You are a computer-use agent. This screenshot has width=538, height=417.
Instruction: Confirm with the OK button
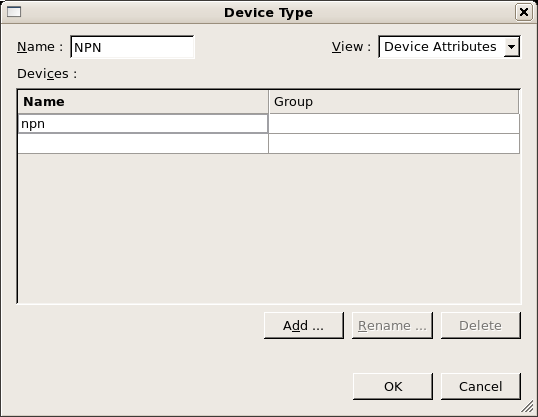coord(393,386)
